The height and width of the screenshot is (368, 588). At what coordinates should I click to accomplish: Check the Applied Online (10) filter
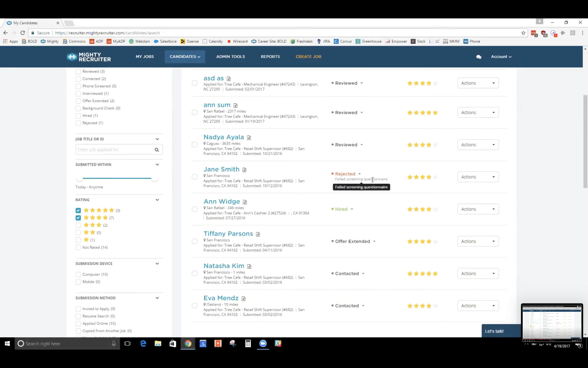coord(78,324)
